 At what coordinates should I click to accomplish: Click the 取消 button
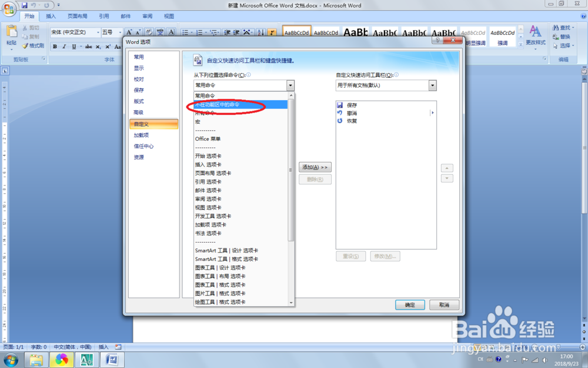444,305
